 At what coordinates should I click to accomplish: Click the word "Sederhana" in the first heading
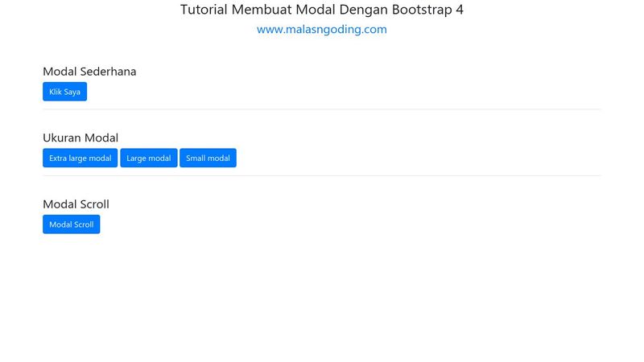107,72
